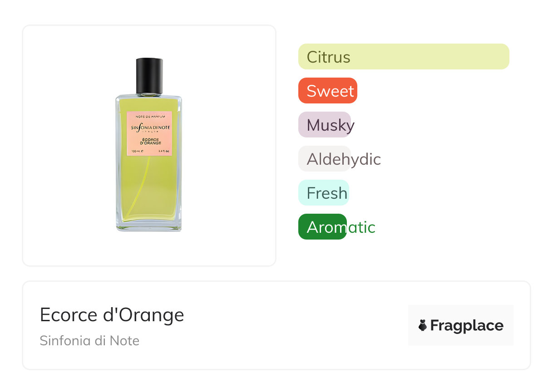The height and width of the screenshot is (392, 553).
Task: Click the Fragplace perfume bottle icon
Action: (x=423, y=325)
